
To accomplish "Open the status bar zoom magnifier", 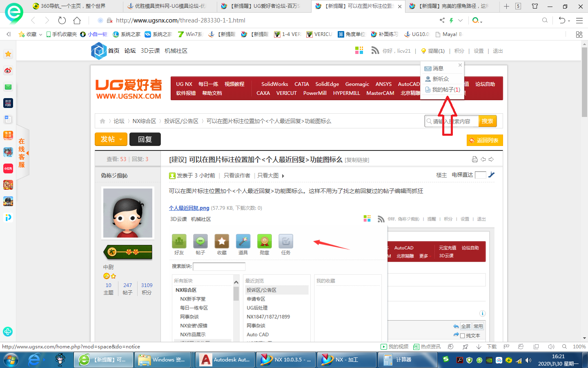I will 564,347.
